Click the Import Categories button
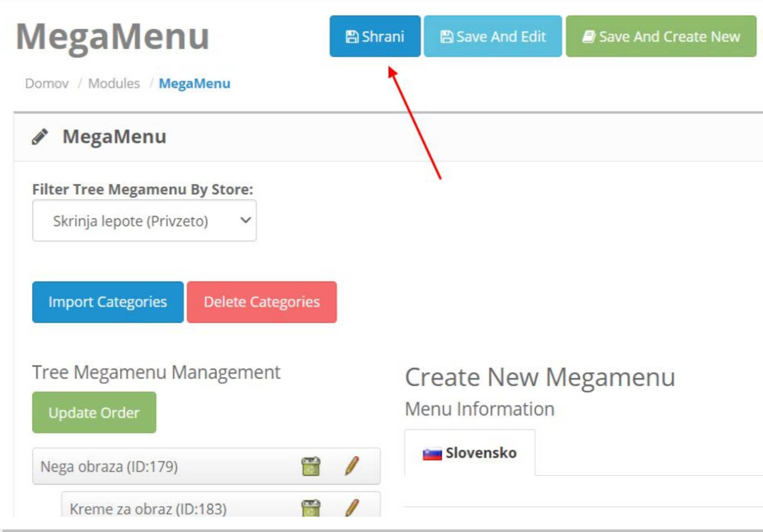The image size is (763, 532). tap(108, 302)
